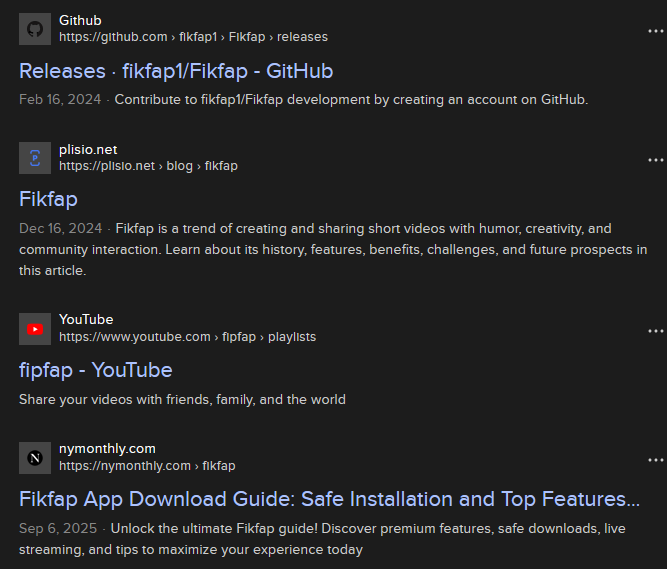Click the plisio.net favicon icon
Image resolution: width=667 pixels, height=569 pixels.
[35, 158]
